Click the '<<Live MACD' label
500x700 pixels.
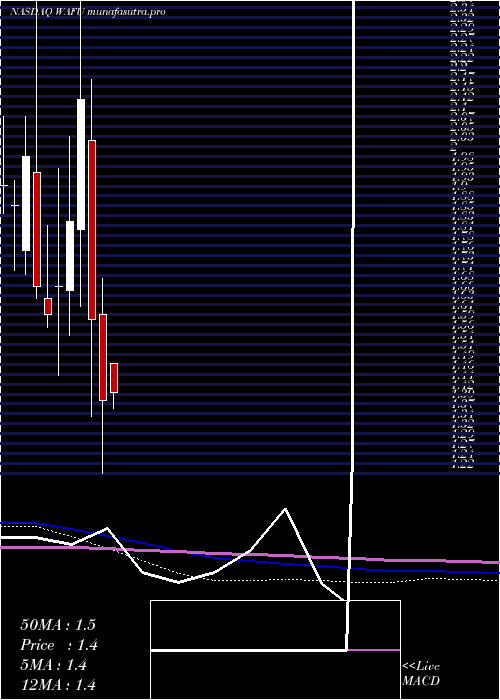pyautogui.click(x=421, y=674)
